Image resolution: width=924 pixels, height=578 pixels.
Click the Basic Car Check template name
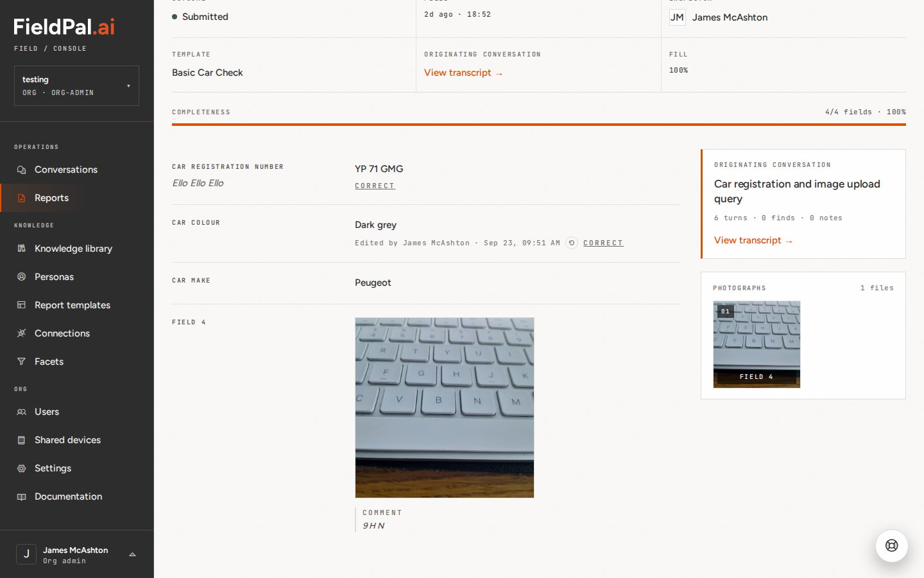click(x=207, y=73)
